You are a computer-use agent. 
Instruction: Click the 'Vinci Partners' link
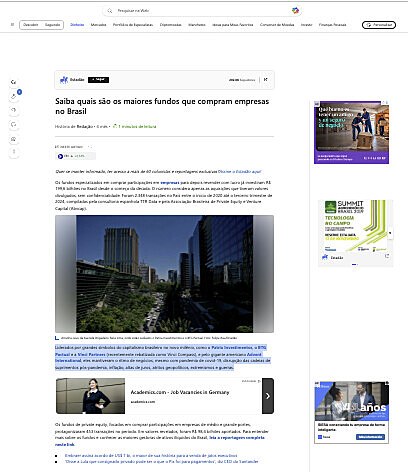(92, 354)
